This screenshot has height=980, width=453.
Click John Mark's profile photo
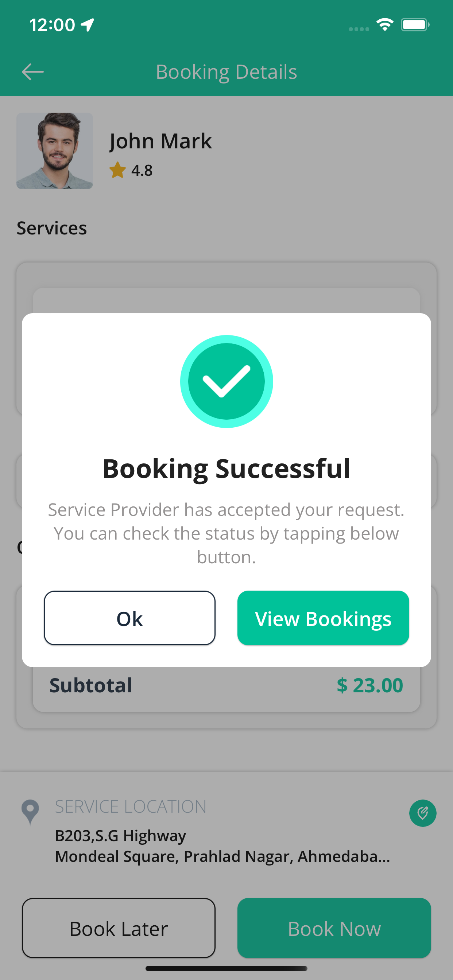[55, 151]
